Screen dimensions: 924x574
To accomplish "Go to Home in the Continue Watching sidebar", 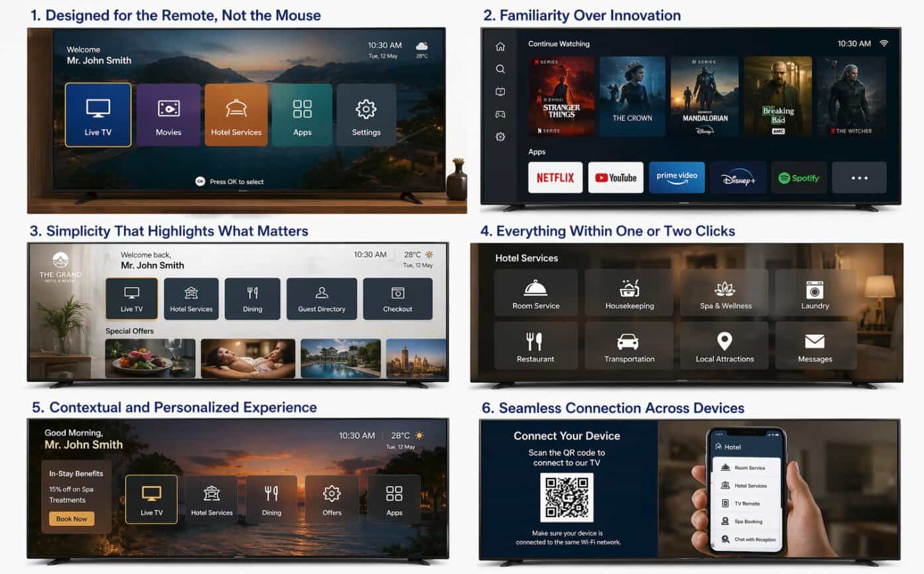I will pyautogui.click(x=500, y=46).
